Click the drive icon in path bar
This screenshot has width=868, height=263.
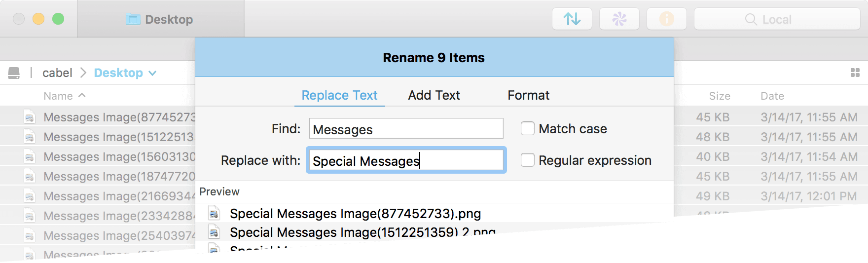pyautogui.click(x=14, y=73)
